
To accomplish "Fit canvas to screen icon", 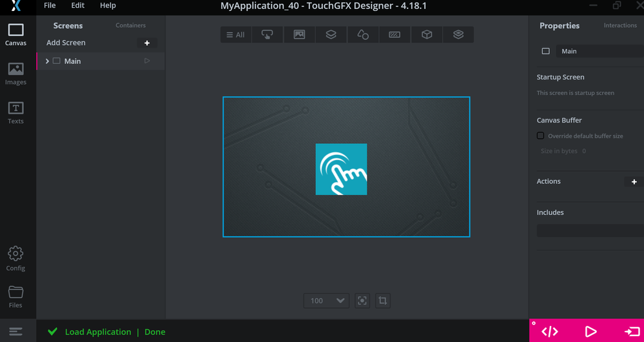I will (x=362, y=301).
